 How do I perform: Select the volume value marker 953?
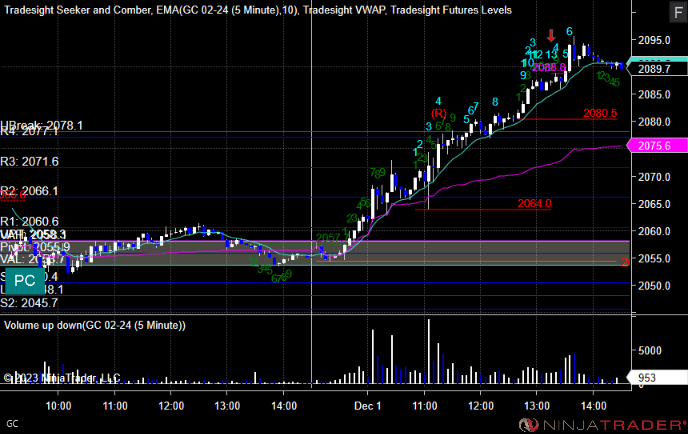[x=656, y=378]
